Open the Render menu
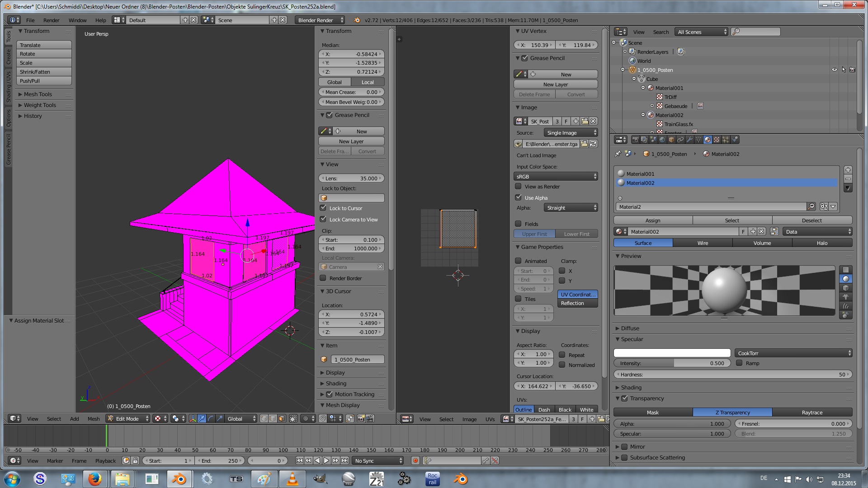 [x=51, y=20]
